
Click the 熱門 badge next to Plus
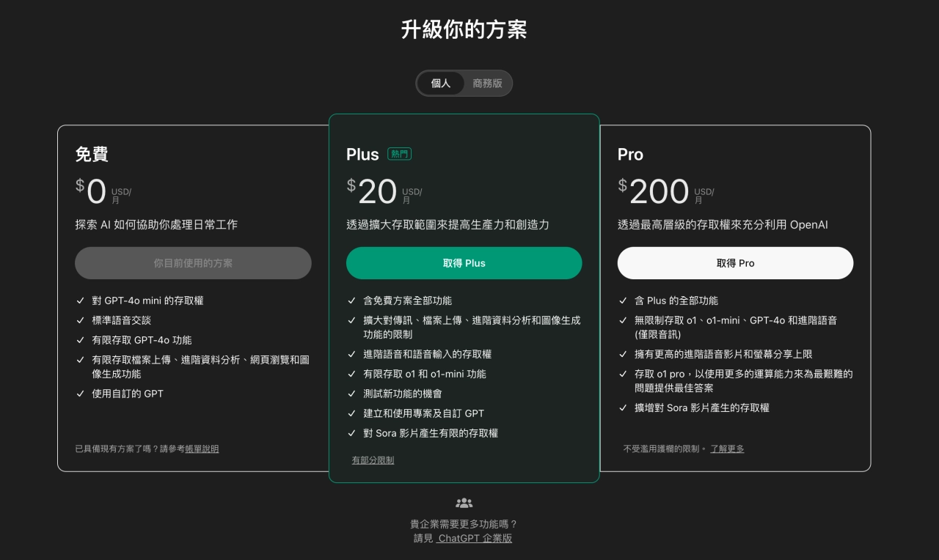coord(401,154)
